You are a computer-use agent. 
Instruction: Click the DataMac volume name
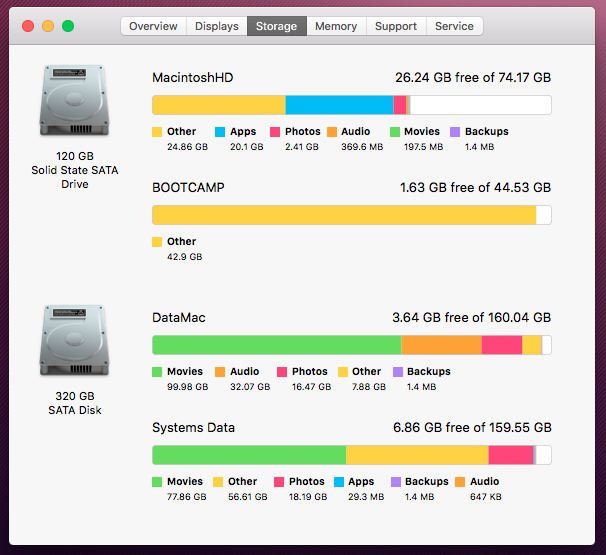pyautogui.click(x=179, y=317)
